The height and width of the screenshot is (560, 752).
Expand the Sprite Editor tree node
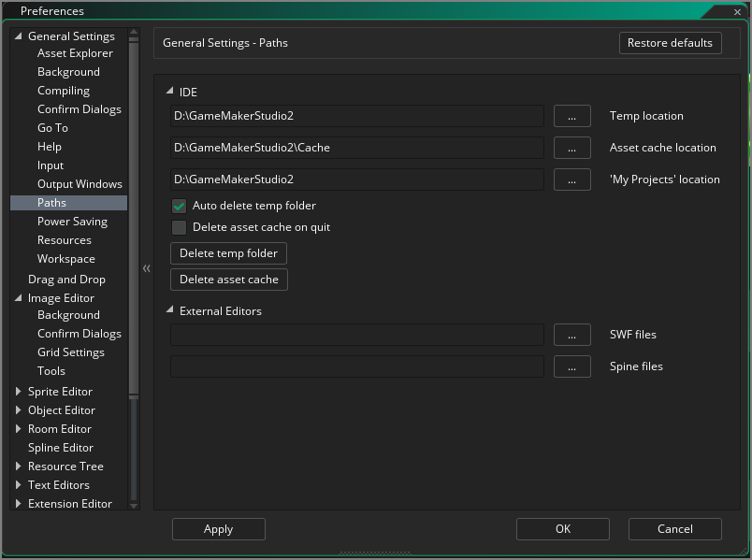pos(18,391)
